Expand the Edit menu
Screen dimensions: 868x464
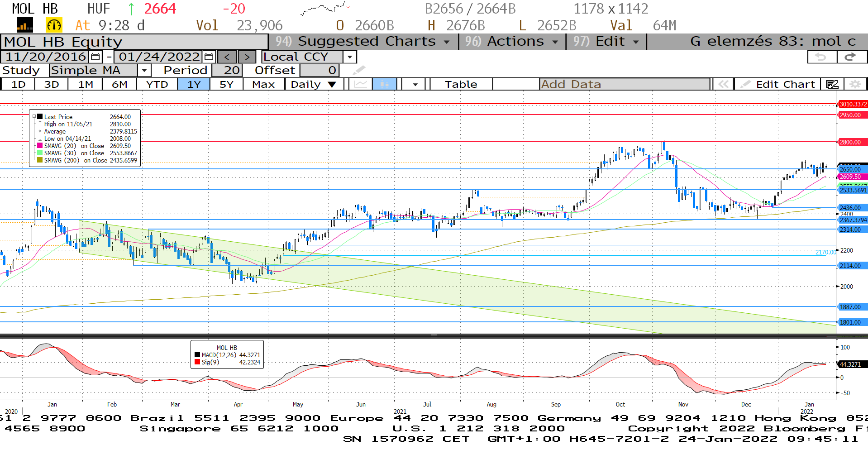pyautogui.click(x=606, y=41)
